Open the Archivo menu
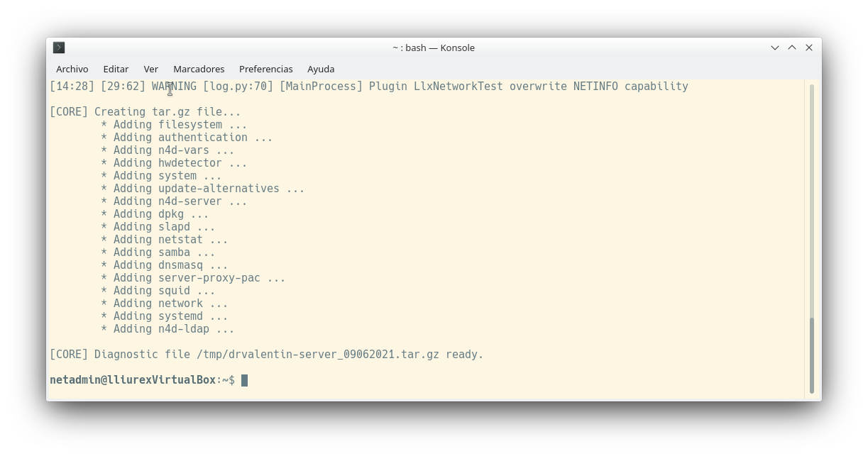868x456 pixels. coord(72,69)
